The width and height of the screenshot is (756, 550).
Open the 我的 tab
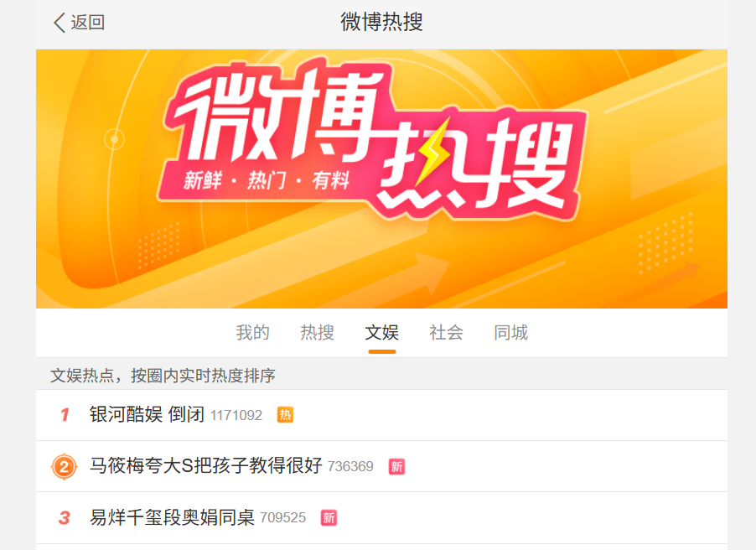tap(252, 332)
